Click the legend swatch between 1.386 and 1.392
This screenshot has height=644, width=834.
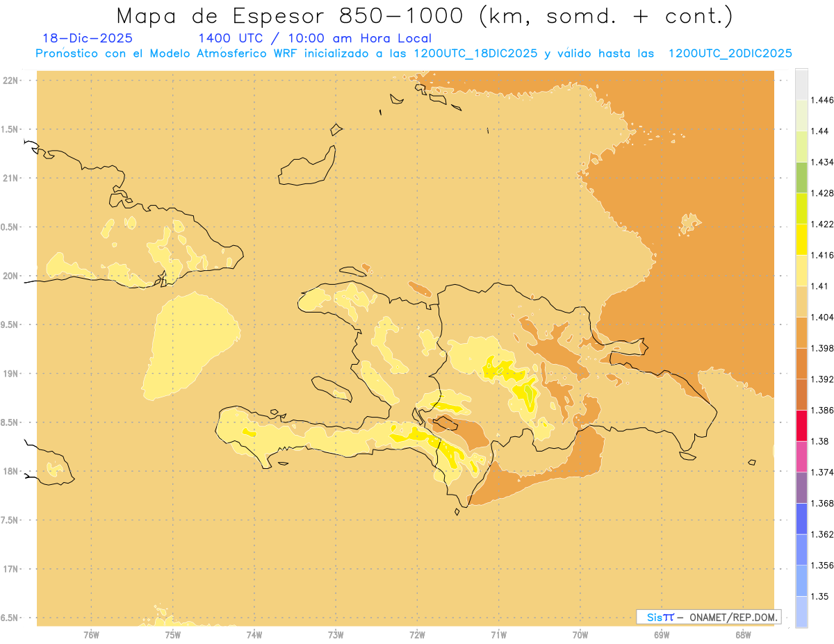coord(801,395)
